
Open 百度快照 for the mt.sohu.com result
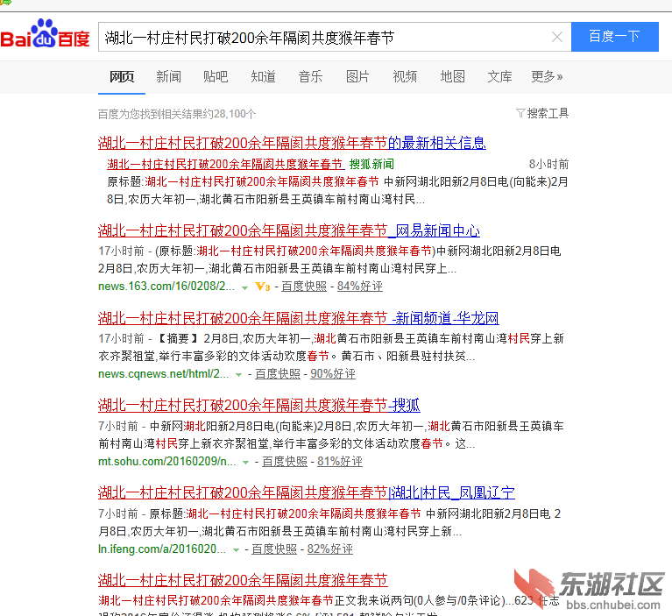tap(285, 461)
